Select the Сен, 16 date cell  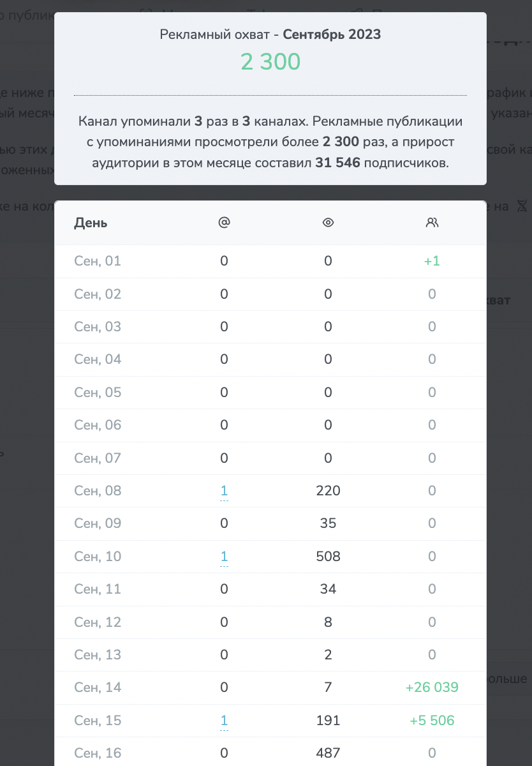point(98,753)
